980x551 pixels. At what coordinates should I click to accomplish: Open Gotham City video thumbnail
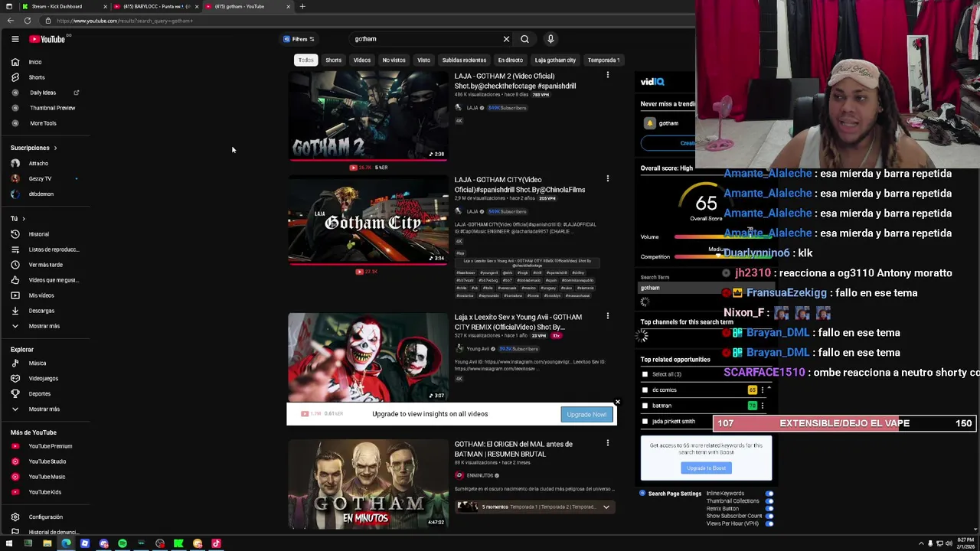tap(367, 220)
